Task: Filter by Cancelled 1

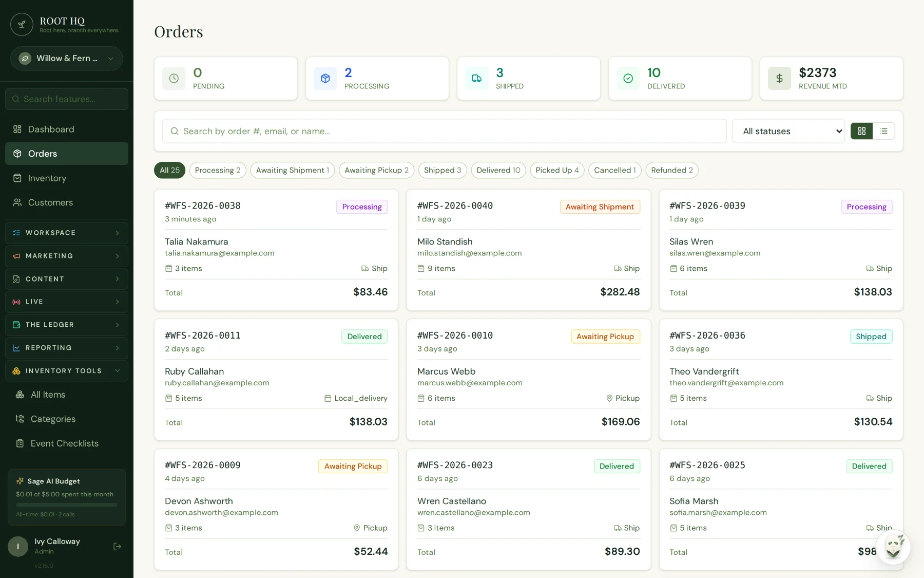Action: coord(615,171)
